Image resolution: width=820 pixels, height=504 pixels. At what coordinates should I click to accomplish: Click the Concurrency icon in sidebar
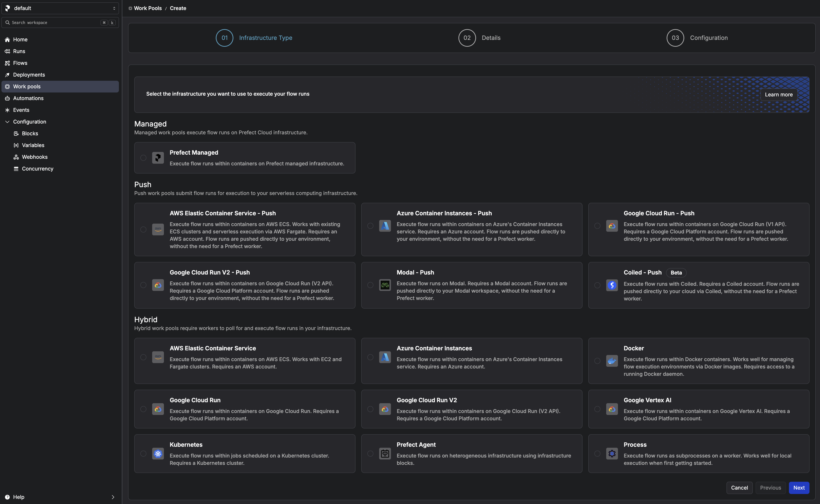(16, 169)
